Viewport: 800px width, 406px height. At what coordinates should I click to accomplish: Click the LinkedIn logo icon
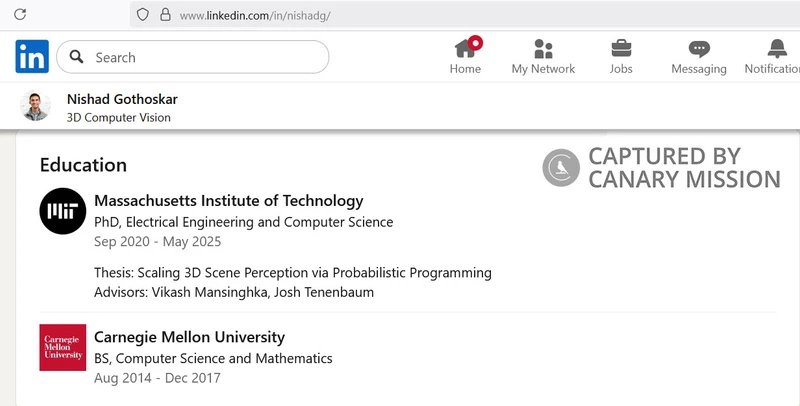(x=32, y=57)
